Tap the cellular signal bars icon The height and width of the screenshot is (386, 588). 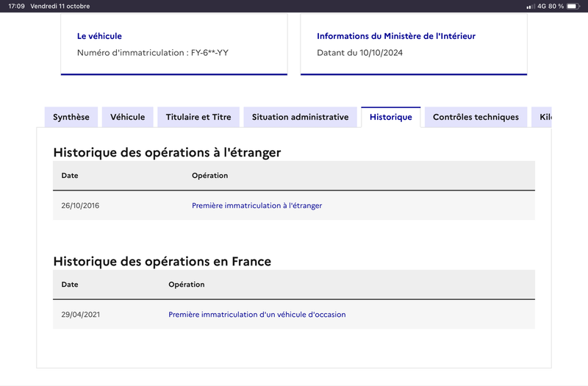[530, 7]
